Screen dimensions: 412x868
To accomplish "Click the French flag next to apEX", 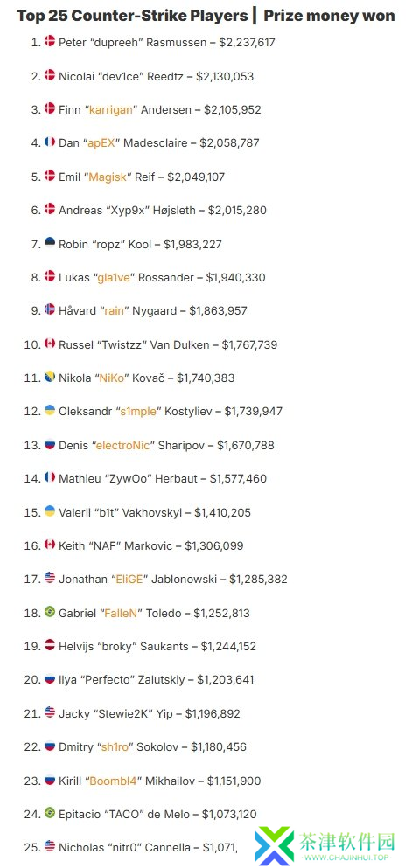I will (x=50, y=142).
